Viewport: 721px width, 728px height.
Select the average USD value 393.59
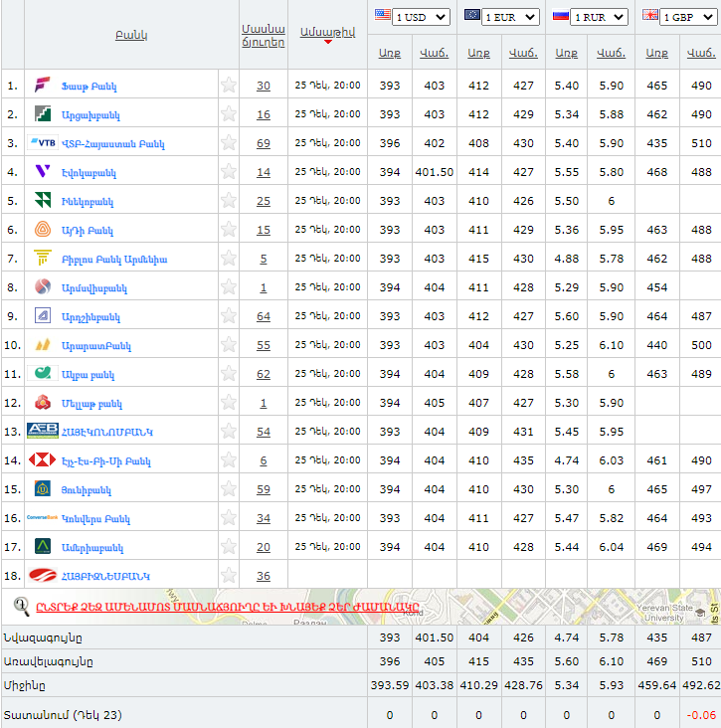[x=390, y=685]
